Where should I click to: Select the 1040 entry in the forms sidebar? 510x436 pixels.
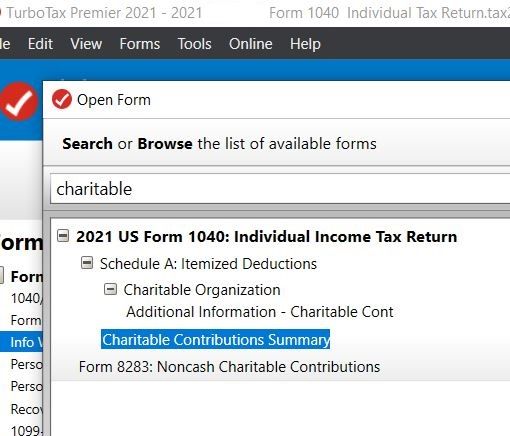[26, 298]
